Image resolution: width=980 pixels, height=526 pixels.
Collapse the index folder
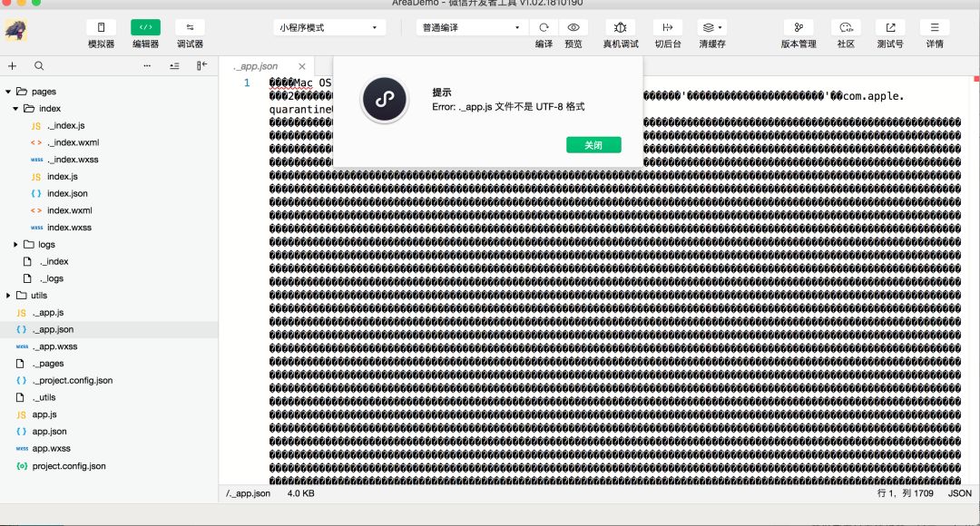15,108
